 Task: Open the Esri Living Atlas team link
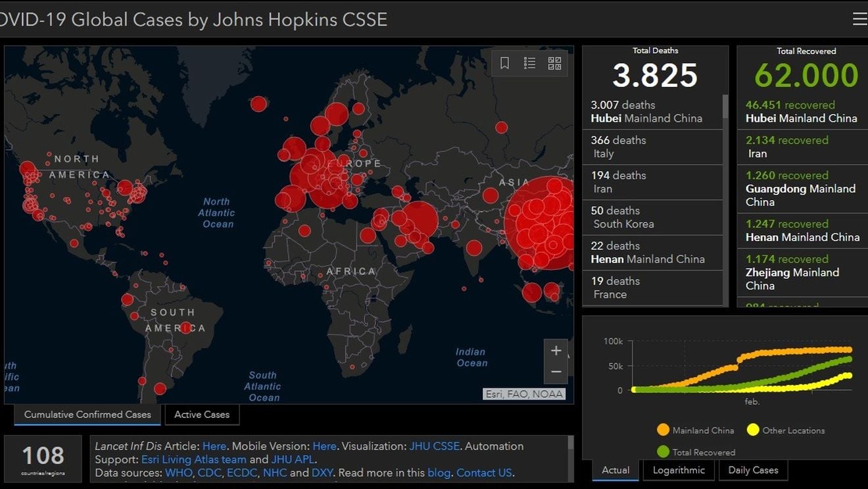(193, 459)
